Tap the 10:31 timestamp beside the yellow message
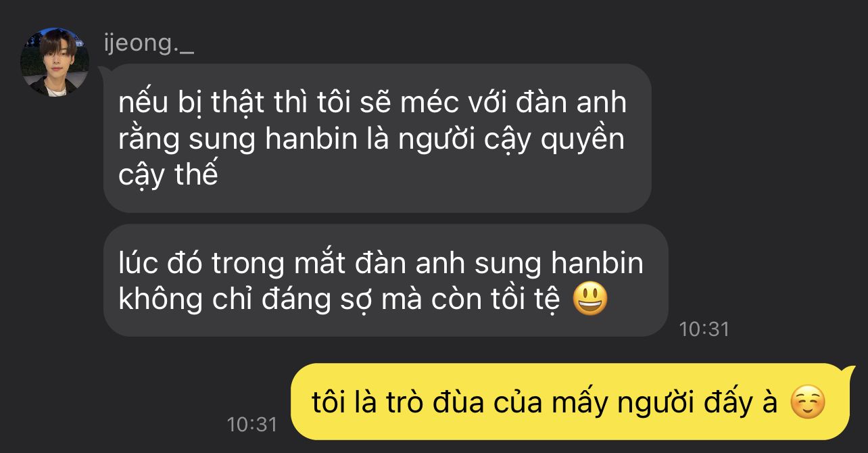 (252, 425)
